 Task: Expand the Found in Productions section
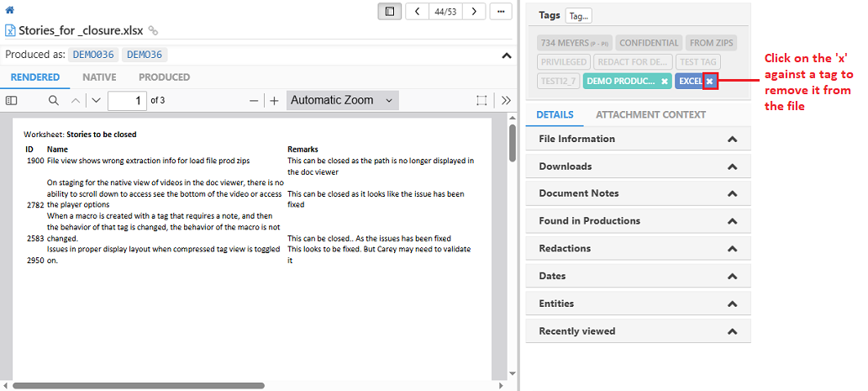[639, 220]
